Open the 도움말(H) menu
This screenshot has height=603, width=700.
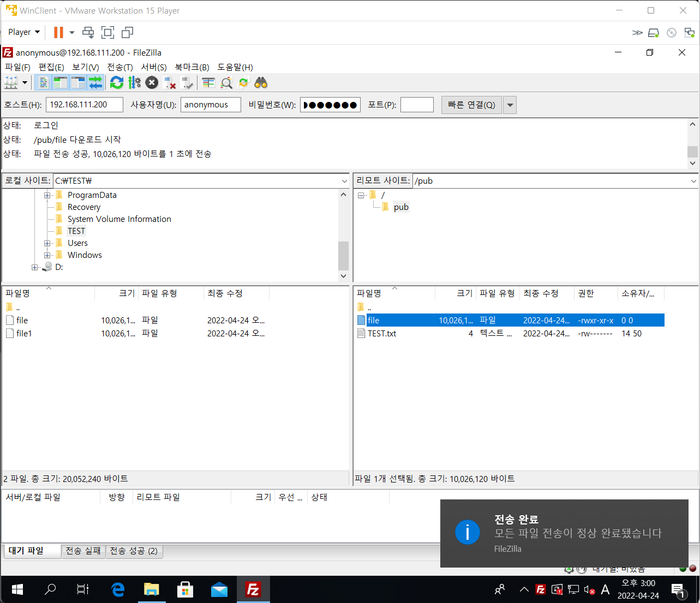[x=235, y=67]
